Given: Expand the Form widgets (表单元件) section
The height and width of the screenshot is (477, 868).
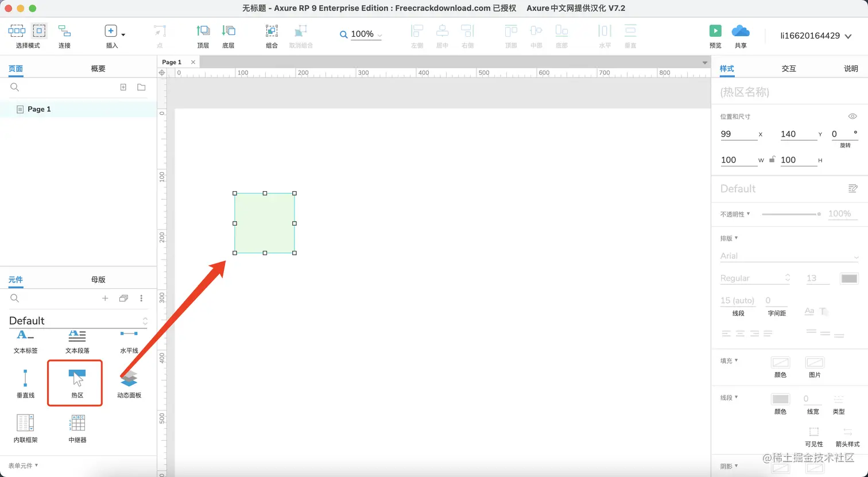Looking at the screenshot, I should tap(24, 466).
